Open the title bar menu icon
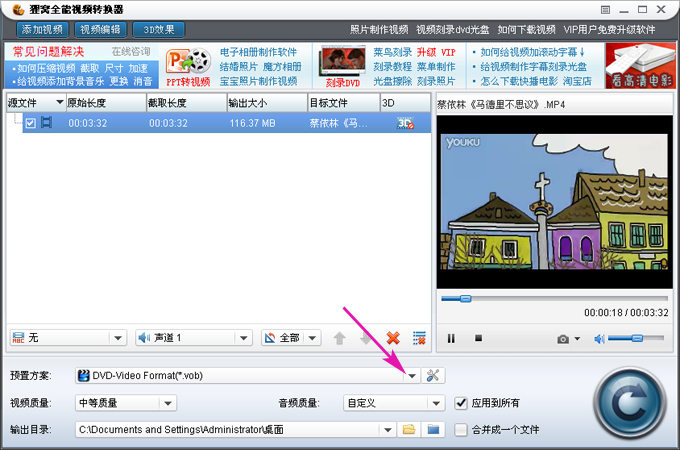This screenshot has width=680, height=450. (605, 10)
